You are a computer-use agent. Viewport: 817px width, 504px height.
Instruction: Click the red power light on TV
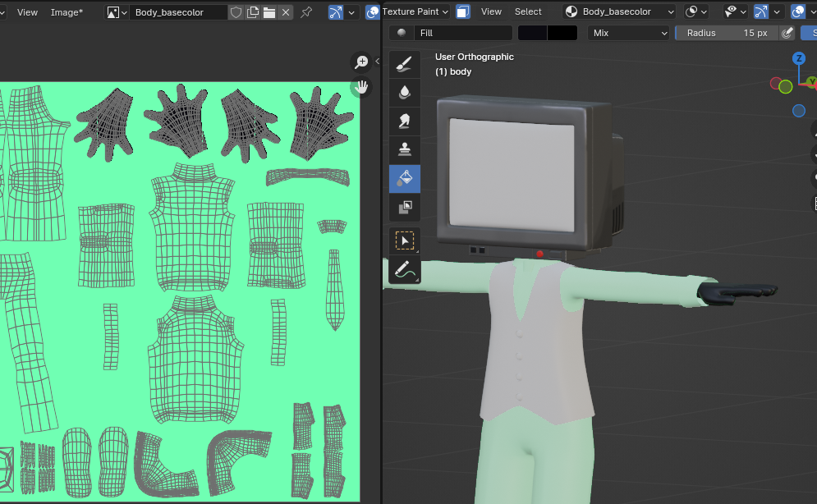click(539, 254)
